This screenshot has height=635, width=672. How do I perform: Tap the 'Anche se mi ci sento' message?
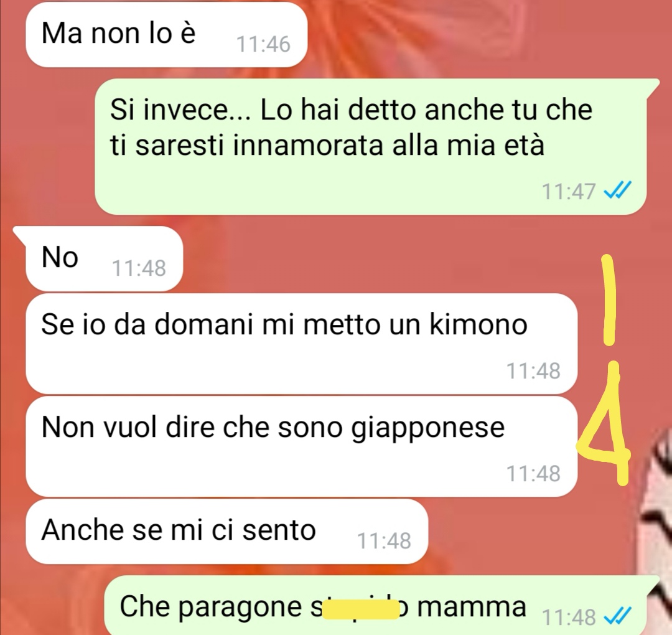(226, 531)
